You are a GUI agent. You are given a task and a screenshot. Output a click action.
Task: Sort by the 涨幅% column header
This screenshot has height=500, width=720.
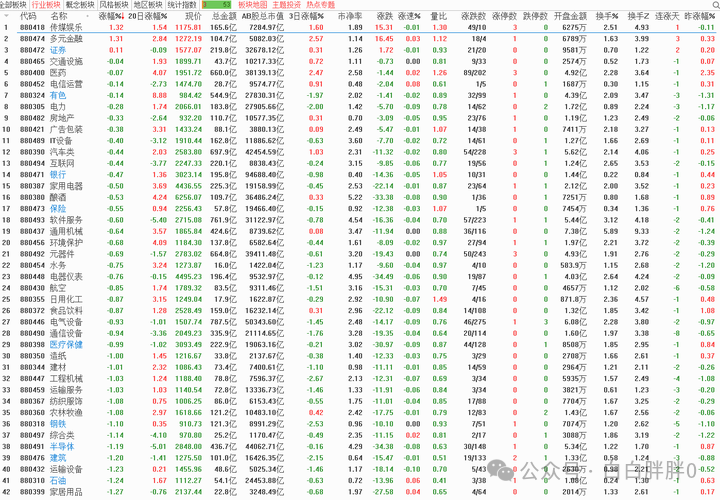tap(112, 16)
